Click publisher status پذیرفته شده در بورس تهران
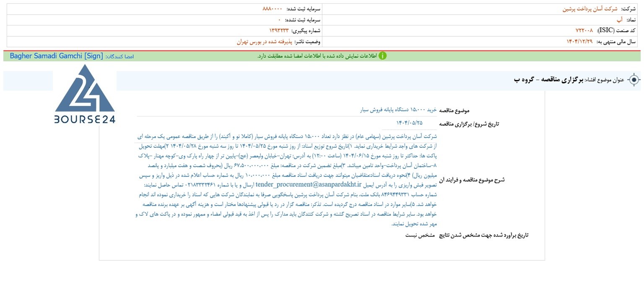644x294 pixels. tap(264, 41)
